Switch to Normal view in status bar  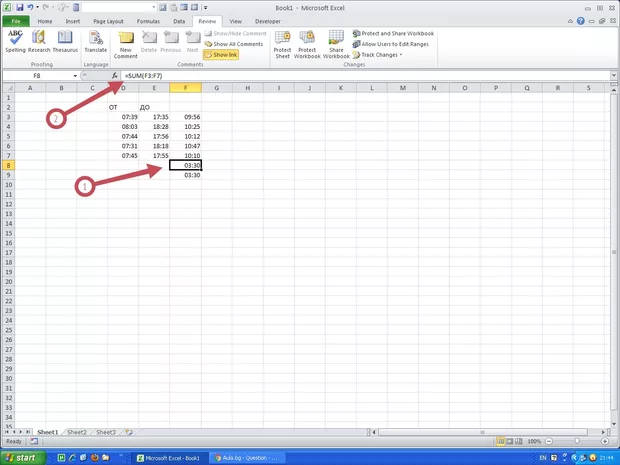point(501,441)
